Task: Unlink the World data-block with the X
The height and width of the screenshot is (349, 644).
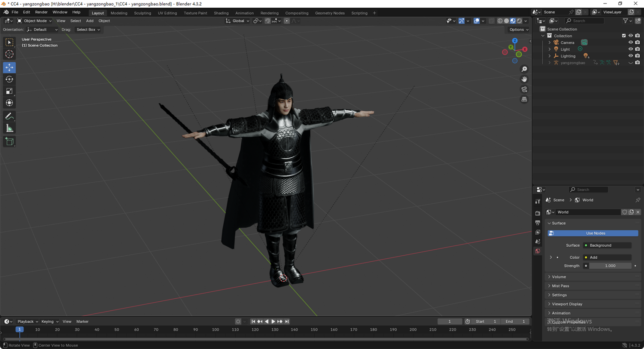Action: click(x=638, y=212)
